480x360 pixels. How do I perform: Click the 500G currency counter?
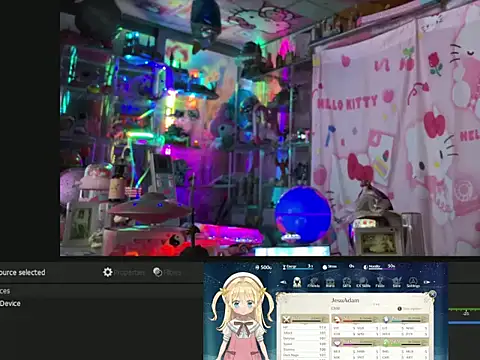tap(263, 267)
